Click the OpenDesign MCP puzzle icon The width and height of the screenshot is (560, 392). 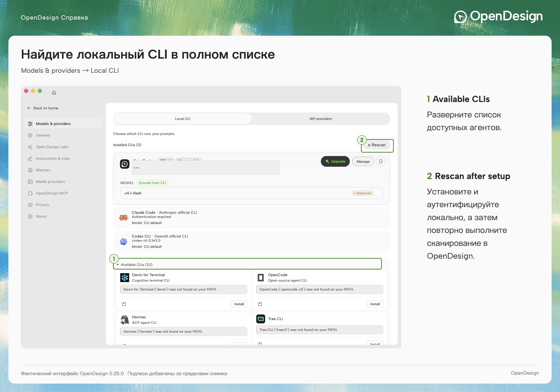pos(30,193)
